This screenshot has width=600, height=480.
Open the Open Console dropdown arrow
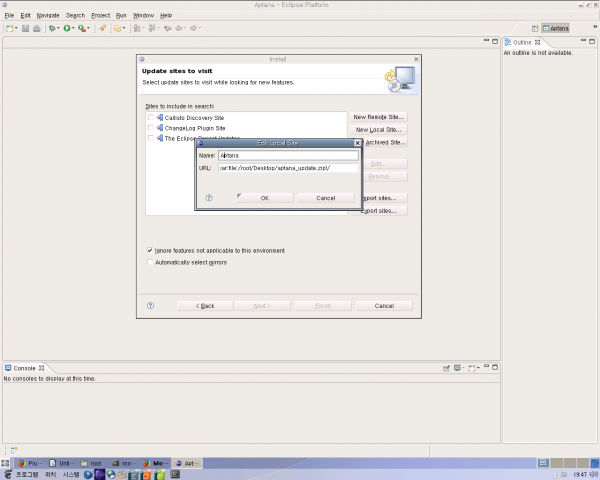tap(479, 368)
